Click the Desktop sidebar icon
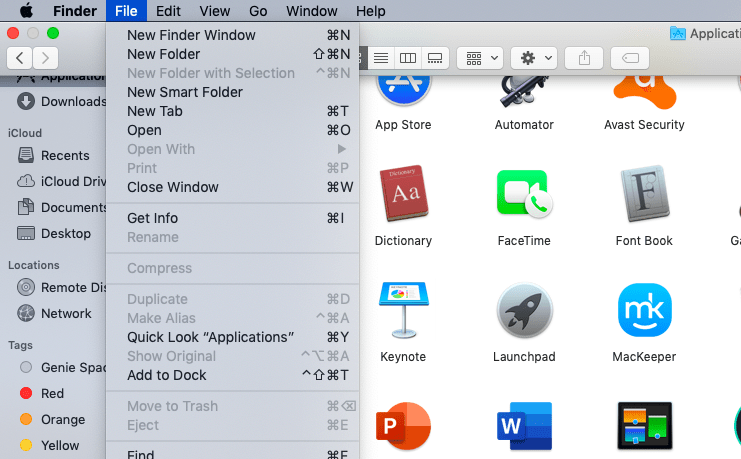Image resolution: width=741 pixels, height=459 pixels. (26, 233)
